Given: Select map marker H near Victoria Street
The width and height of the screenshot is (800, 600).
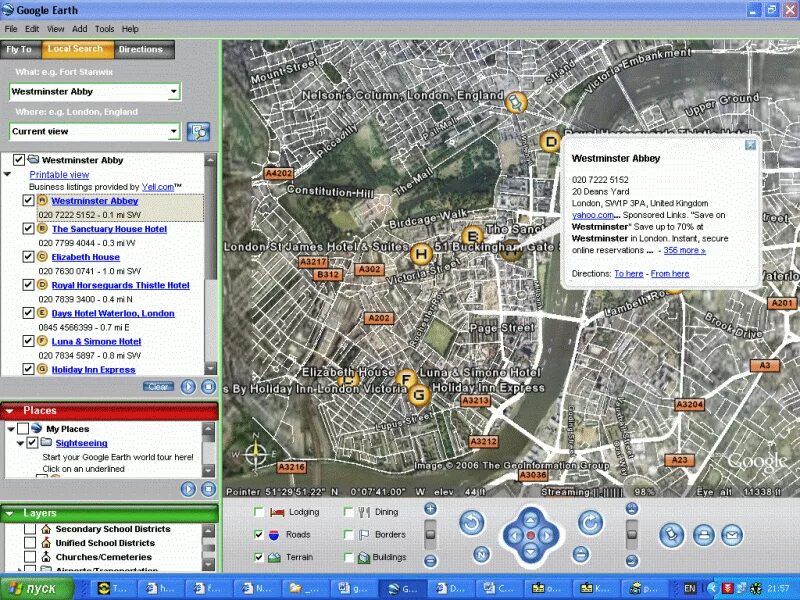Looking at the screenshot, I should pyautogui.click(x=421, y=254).
